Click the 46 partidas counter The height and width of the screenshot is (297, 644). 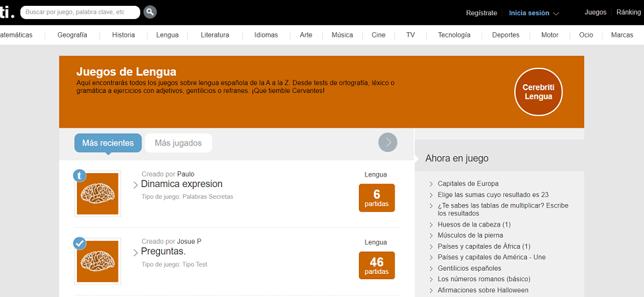(377, 265)
